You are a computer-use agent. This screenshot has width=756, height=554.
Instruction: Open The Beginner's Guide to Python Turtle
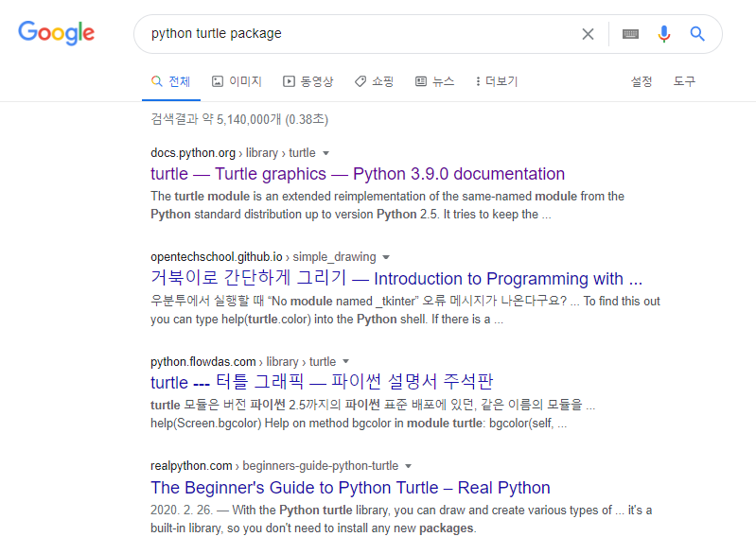click(x=350, y=488)
